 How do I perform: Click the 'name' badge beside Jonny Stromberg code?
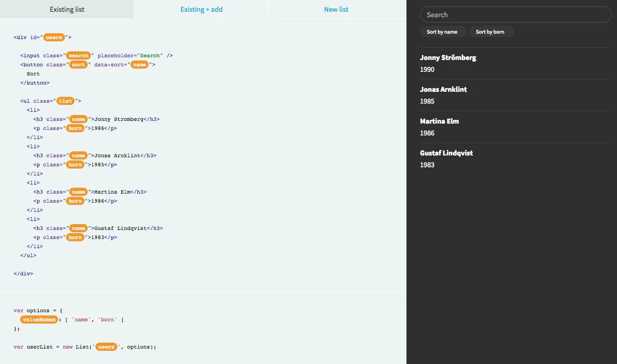point(79,119)
